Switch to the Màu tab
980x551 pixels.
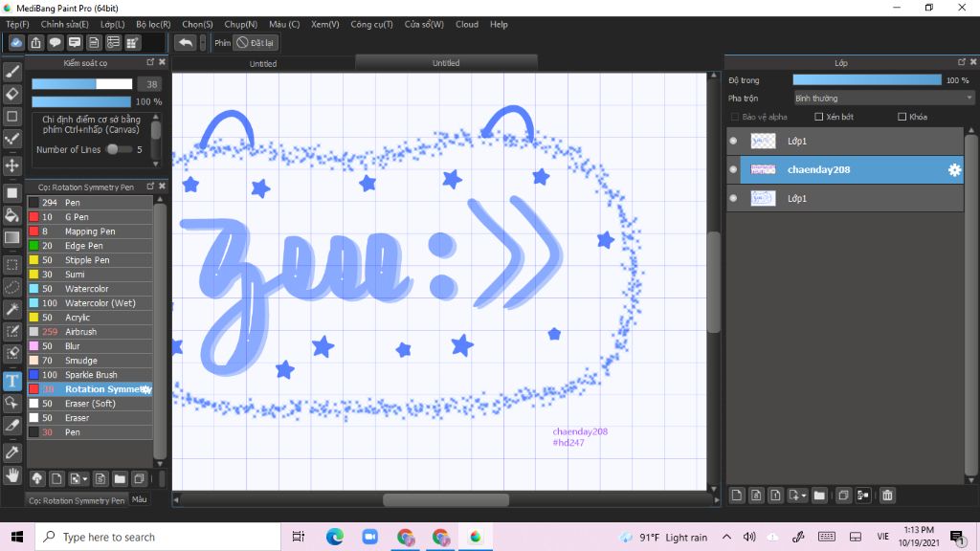pos(140,499)
